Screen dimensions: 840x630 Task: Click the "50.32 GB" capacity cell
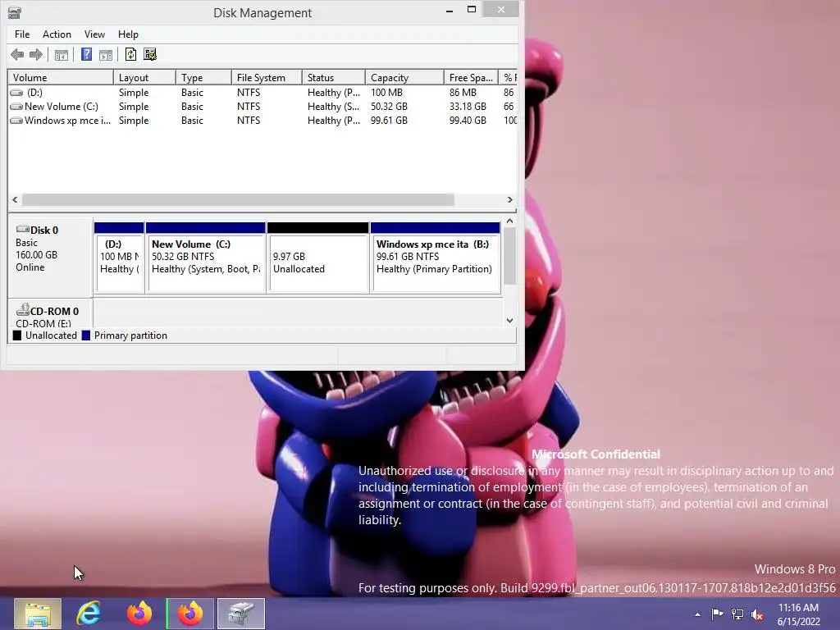click(x=389, y=107)
